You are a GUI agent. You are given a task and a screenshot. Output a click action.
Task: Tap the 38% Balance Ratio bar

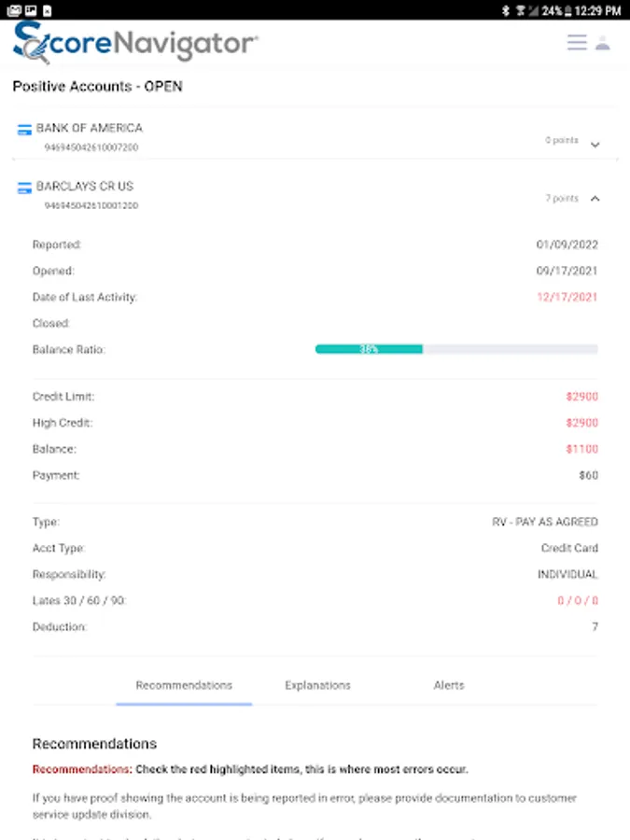coord(456,349)
